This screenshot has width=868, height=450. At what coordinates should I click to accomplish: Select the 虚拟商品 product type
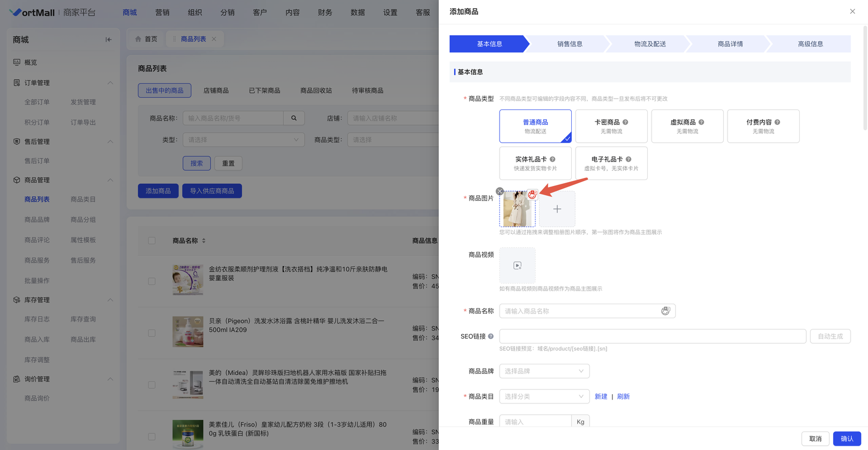click(x=687, y=126)
